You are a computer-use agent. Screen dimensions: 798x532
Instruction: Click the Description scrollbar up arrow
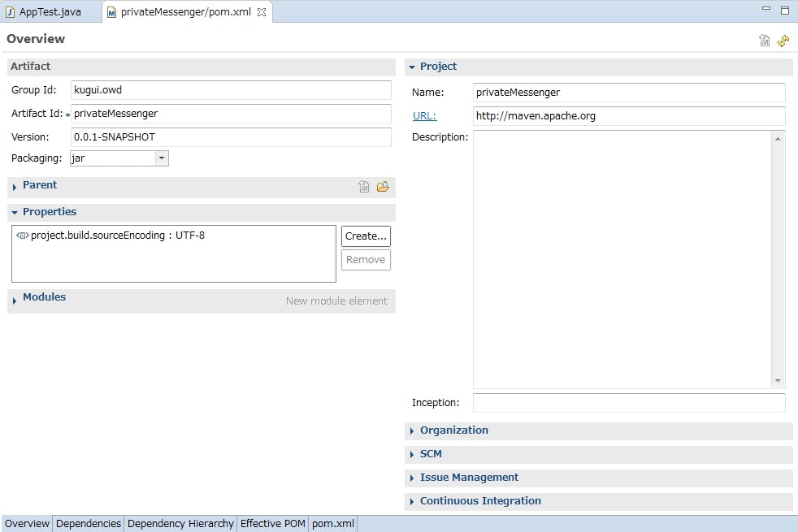(778, 138)
